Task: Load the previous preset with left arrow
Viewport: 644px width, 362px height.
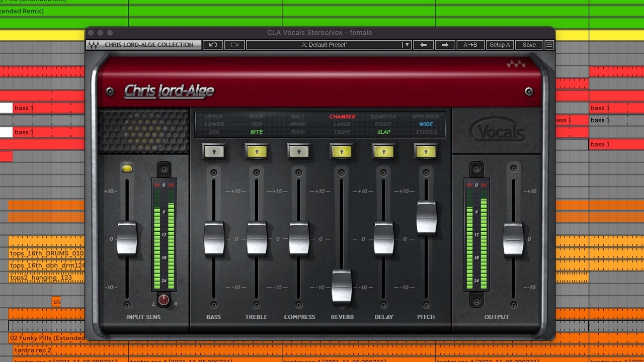Action: (423, 45)
